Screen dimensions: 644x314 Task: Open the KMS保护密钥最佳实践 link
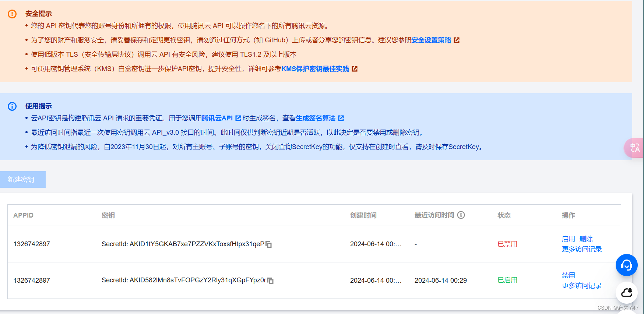click(x=315, y=69)
